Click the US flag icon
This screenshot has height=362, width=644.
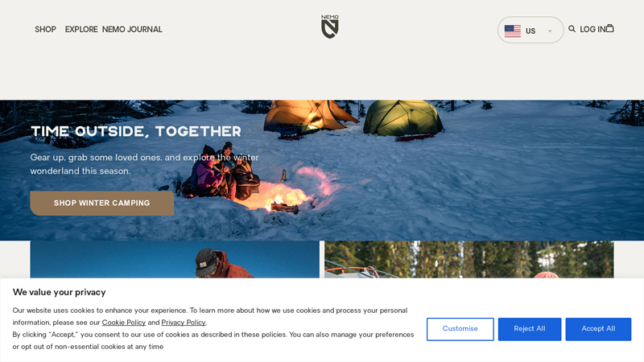[513, 31]
